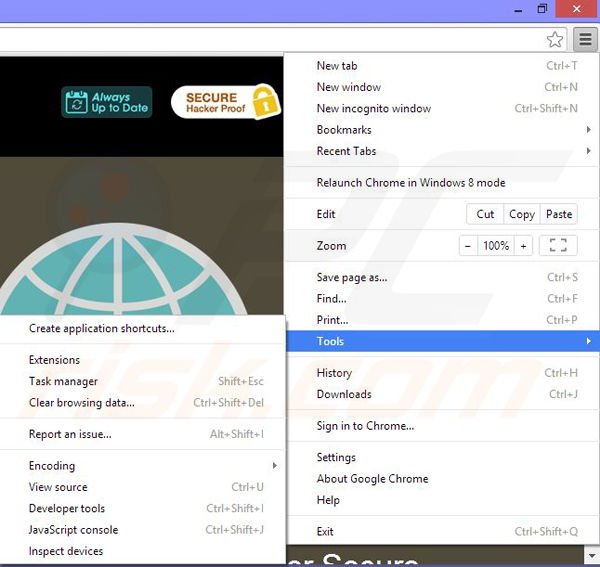Click the Zoom label in the menu
The image size is (600, 567).
[331, 246]
